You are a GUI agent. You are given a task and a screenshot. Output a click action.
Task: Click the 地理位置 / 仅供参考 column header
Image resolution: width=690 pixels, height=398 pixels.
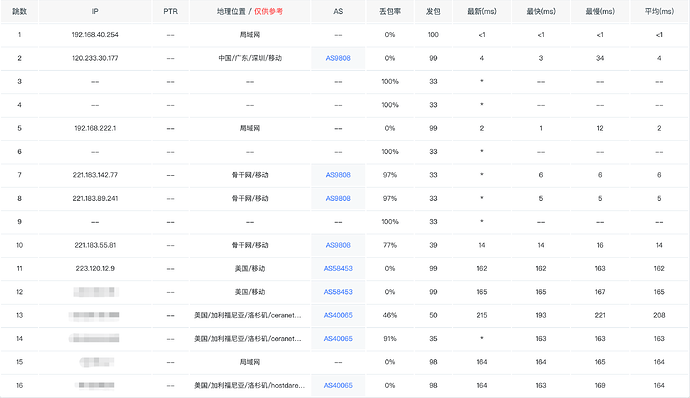tap(250, 11)
